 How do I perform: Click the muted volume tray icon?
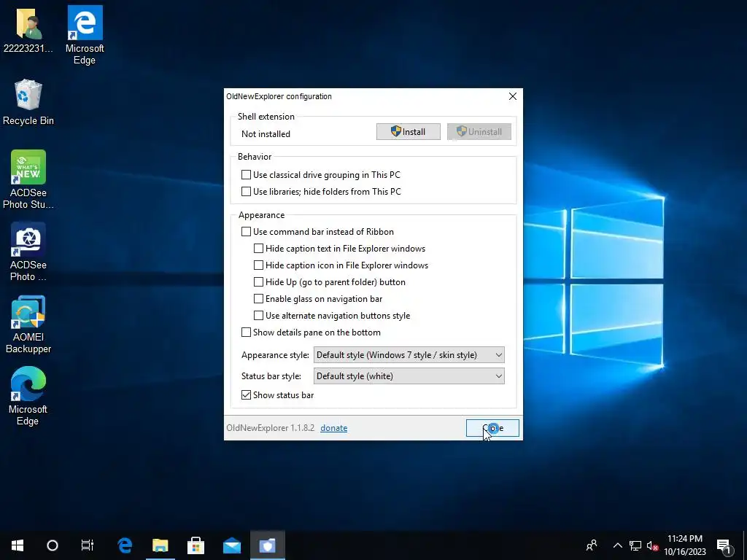pyautogui.click(x=652, y=545)
